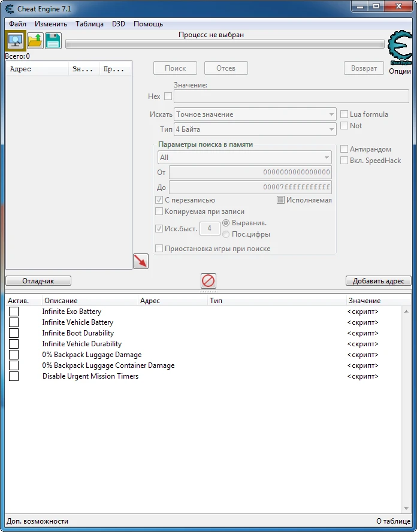Toggle the С перезаписью checkbox

pos(159,200)
